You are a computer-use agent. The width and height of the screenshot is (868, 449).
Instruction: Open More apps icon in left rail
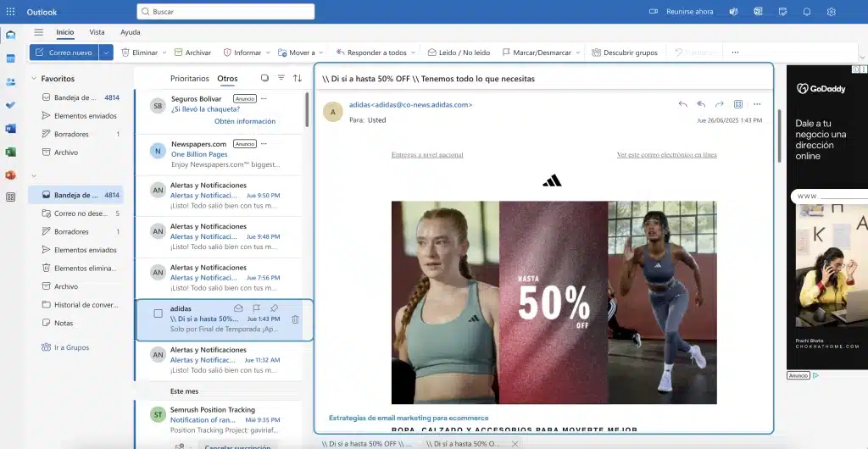point(10,197)
